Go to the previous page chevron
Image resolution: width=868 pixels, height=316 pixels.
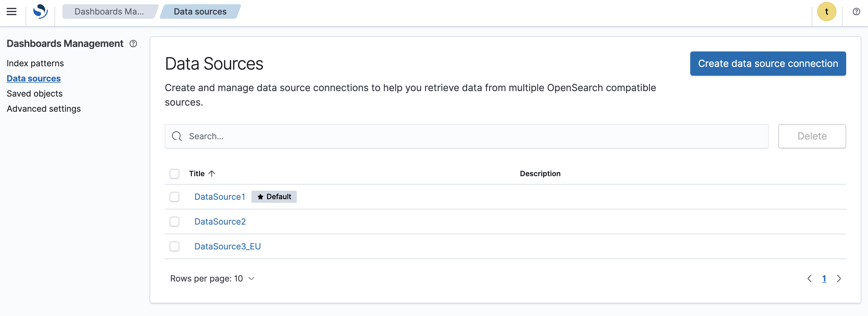(810, 278)
